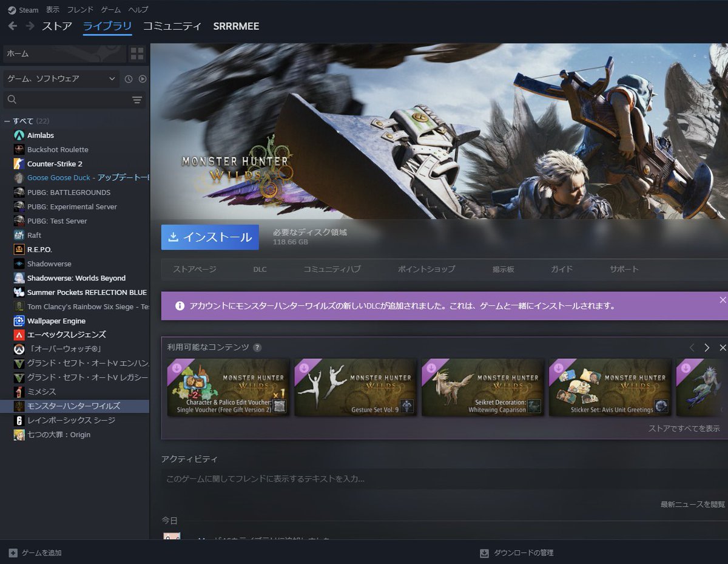728x564 pixels.
Task: Go forward with the right arrow
Action: (x=30, y=26)
